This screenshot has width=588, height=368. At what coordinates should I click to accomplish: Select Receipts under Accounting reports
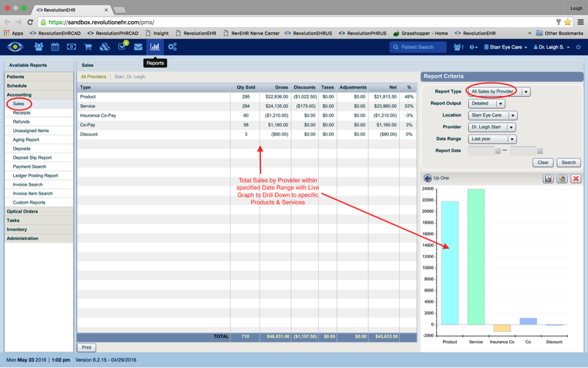click(22, 112)
